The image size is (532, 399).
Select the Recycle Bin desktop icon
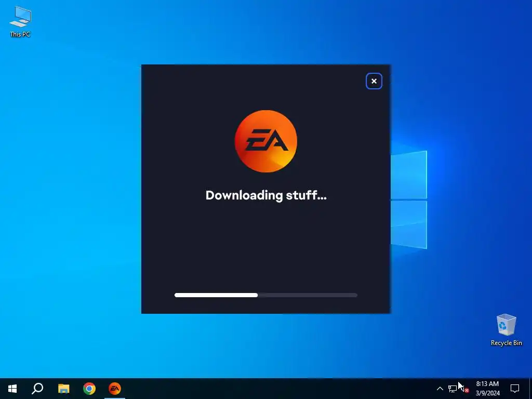tap(506, 330)
